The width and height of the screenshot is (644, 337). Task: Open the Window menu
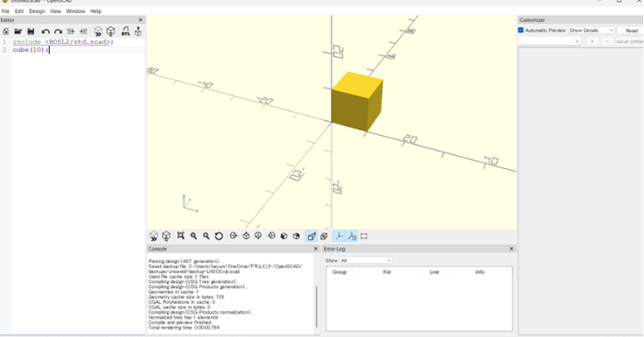click(76, 11)
